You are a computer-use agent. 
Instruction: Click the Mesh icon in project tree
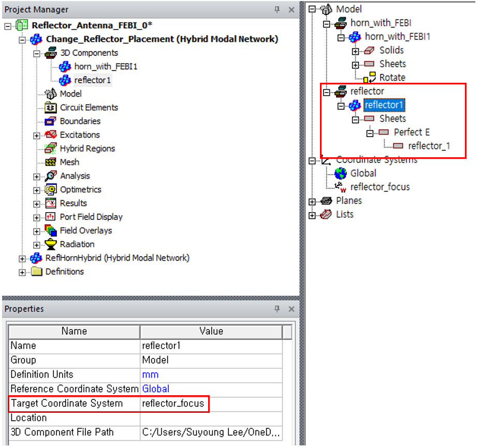[x=51, y=162]
